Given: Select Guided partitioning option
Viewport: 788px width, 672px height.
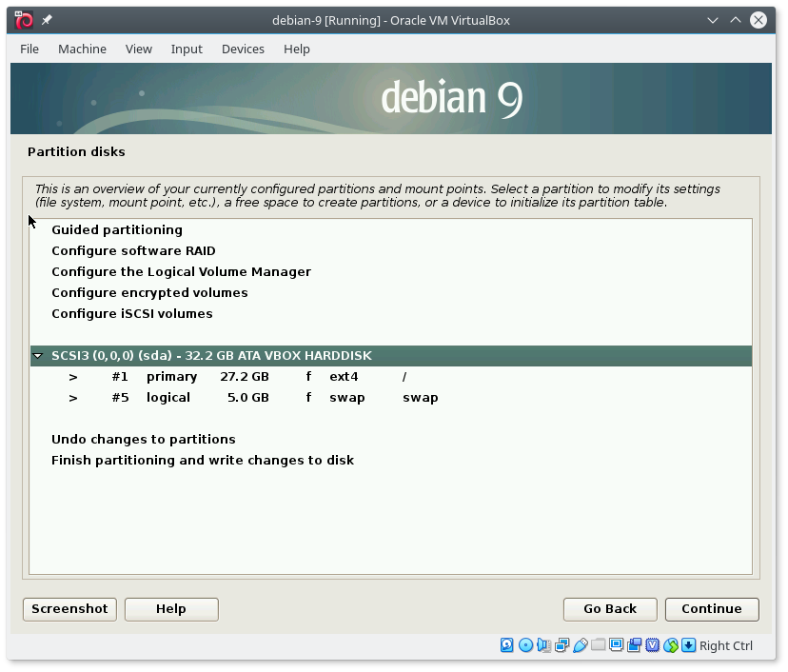Looking at the screenshot, I should 116,230.
